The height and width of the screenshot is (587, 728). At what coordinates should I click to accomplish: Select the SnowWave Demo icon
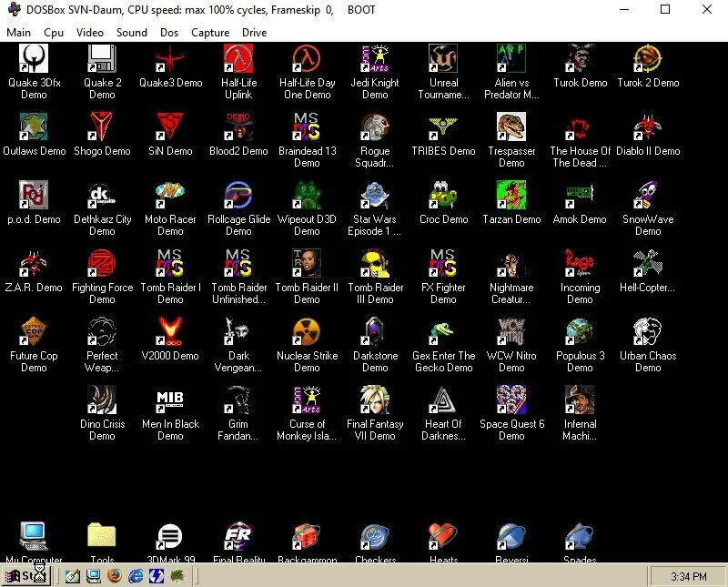click(648, 195)
